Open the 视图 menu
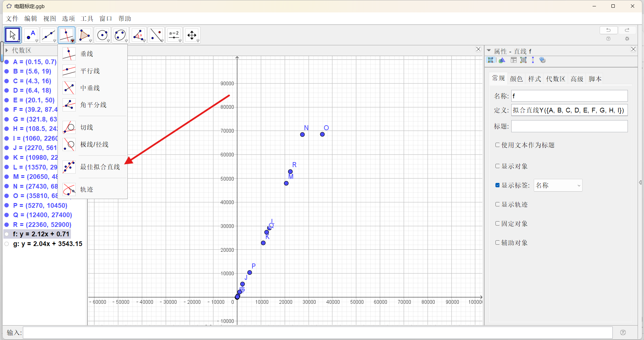Viewport: 644px width, 340px height. pyautogui.click(x=49, y=18)
